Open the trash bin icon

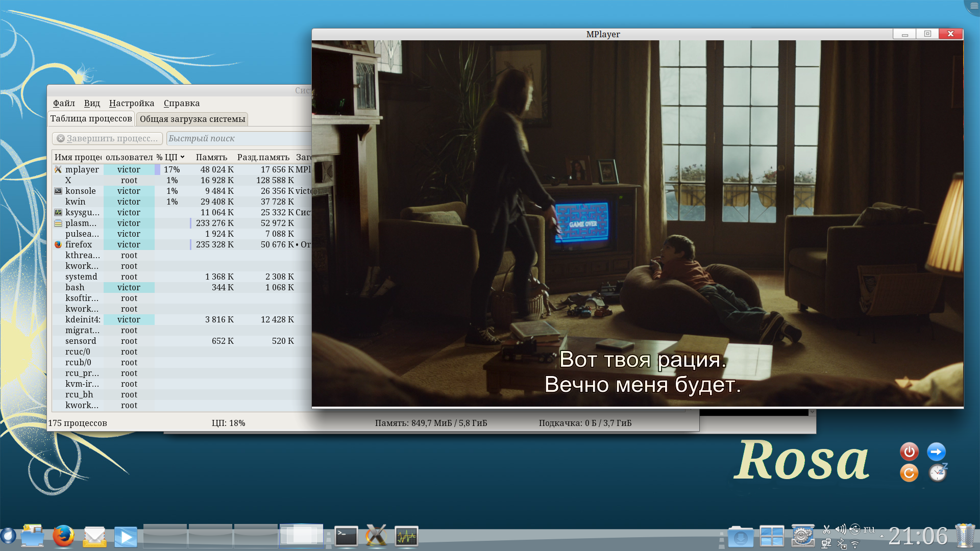(x=965, y=536)
